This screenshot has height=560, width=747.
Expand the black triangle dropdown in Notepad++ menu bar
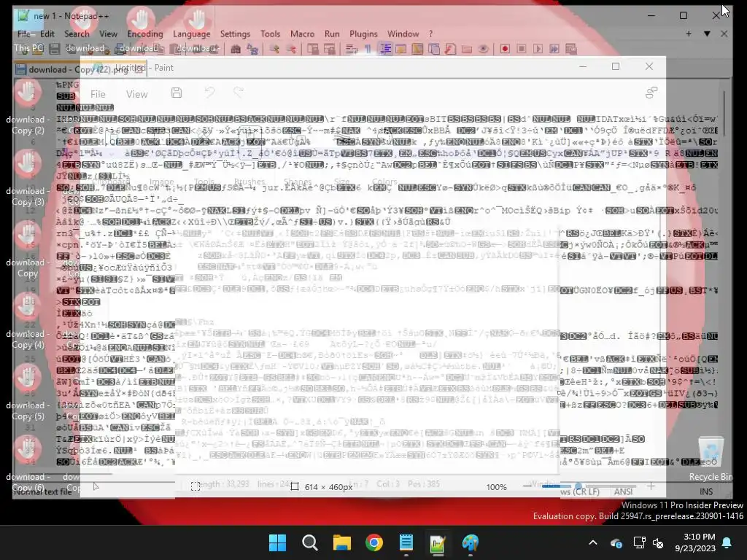(x=707, y=34)
